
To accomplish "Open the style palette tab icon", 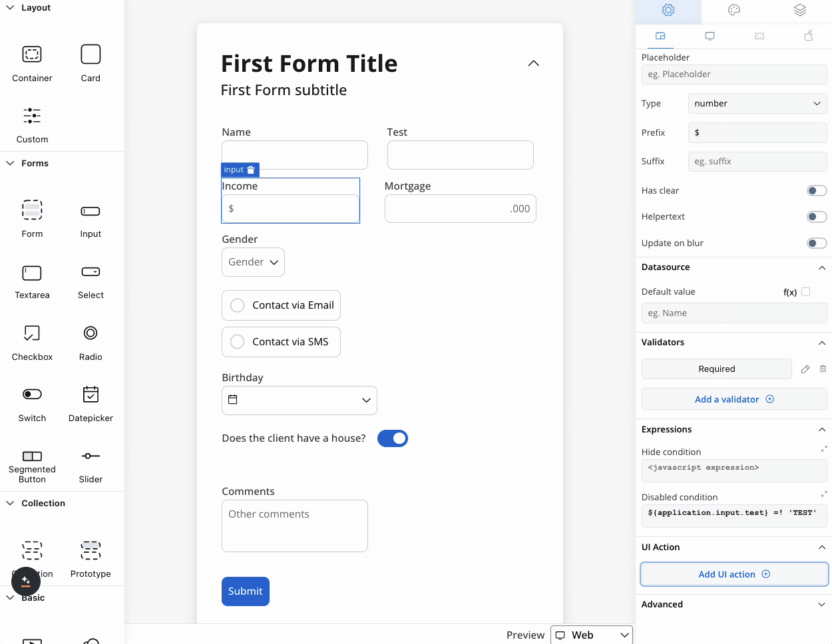I will point(734,10).
